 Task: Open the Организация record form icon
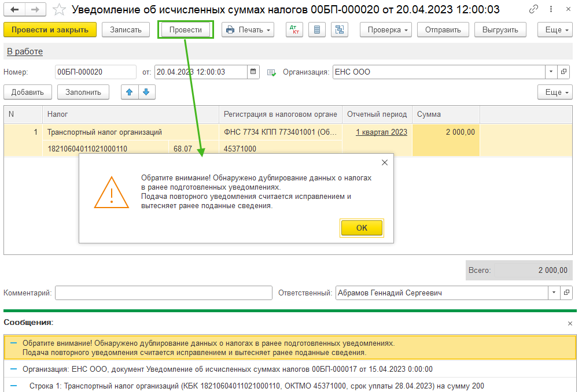point(563,72)
